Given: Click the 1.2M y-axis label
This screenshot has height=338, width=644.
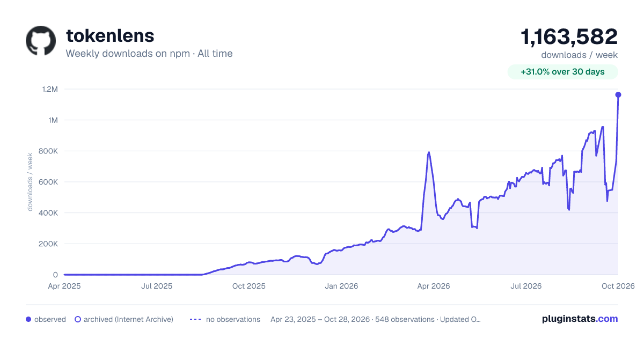Looking at the screenshot, I should click(50, 89).
